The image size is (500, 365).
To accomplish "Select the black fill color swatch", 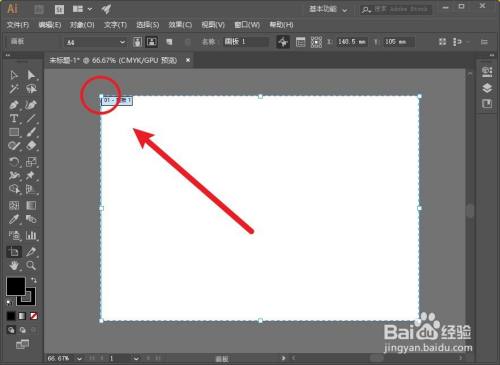I will point(15,286).
